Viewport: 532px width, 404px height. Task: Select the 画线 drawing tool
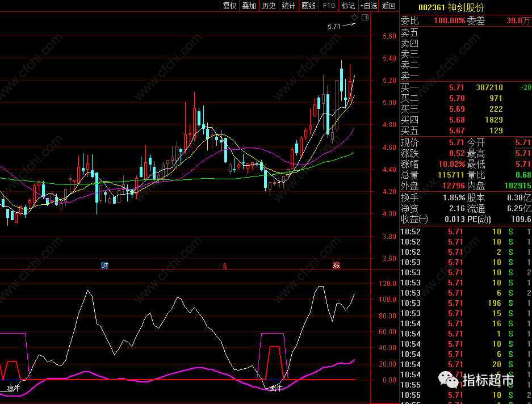(x=308, y=6)
